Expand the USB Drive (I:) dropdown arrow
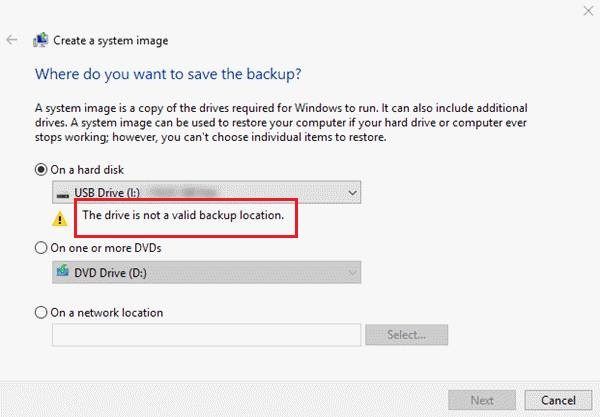The image size is (600, 417). point(351,192)
